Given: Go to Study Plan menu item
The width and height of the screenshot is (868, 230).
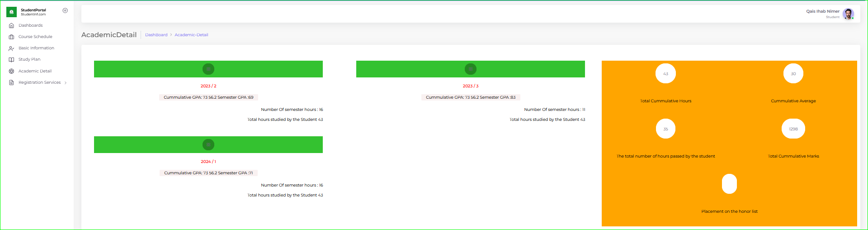Looking at the screenshot, I should pyautogui.click(x=29, y=59).
